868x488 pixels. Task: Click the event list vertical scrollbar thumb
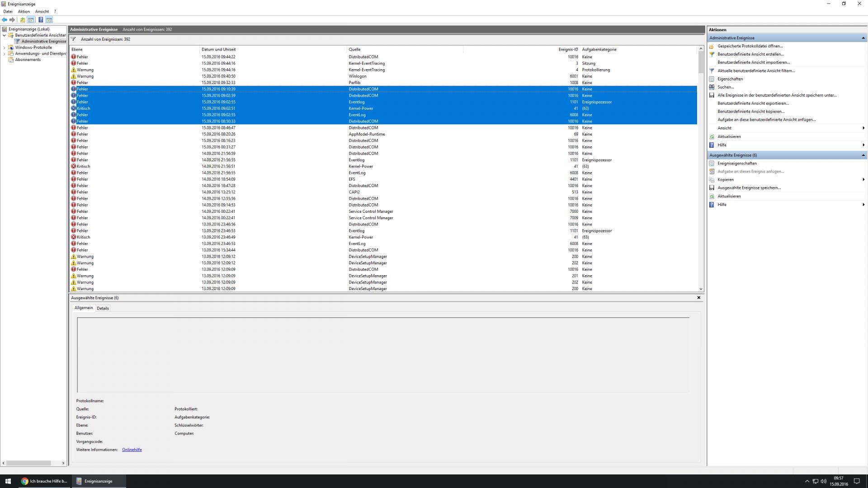(701, 62)
